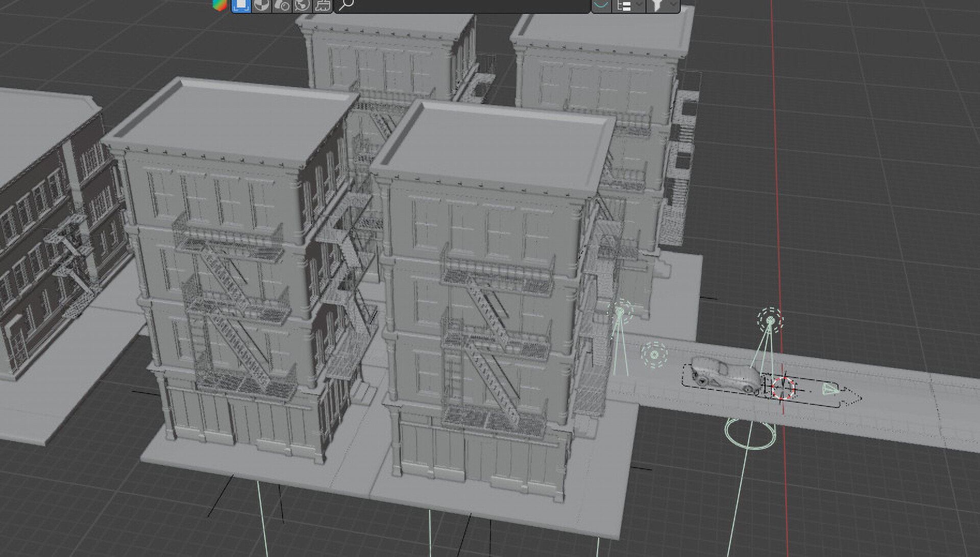Click the magnifier search icon
The width and height of the screenshot is (980, 557).
pyautogui.click(x=346, y=5)
